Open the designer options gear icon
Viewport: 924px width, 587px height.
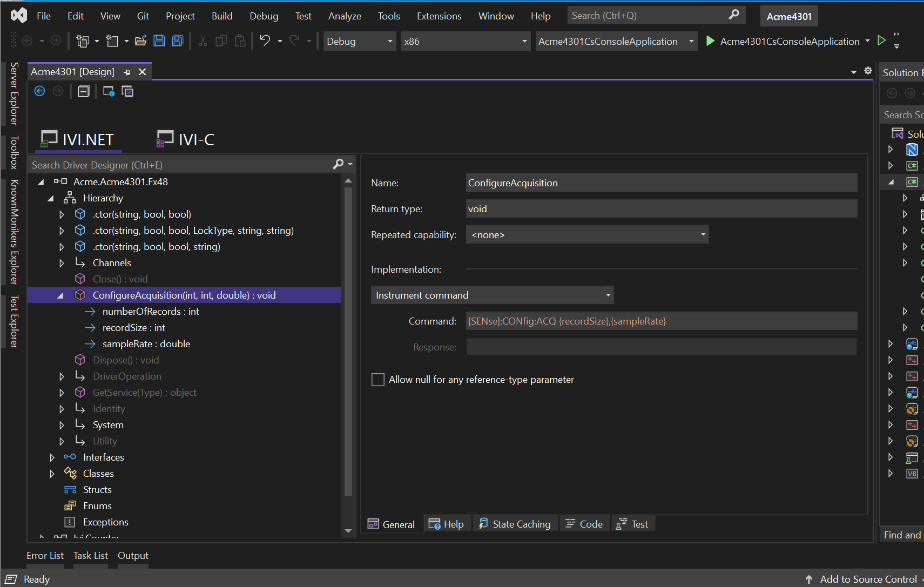coord(868,71)
